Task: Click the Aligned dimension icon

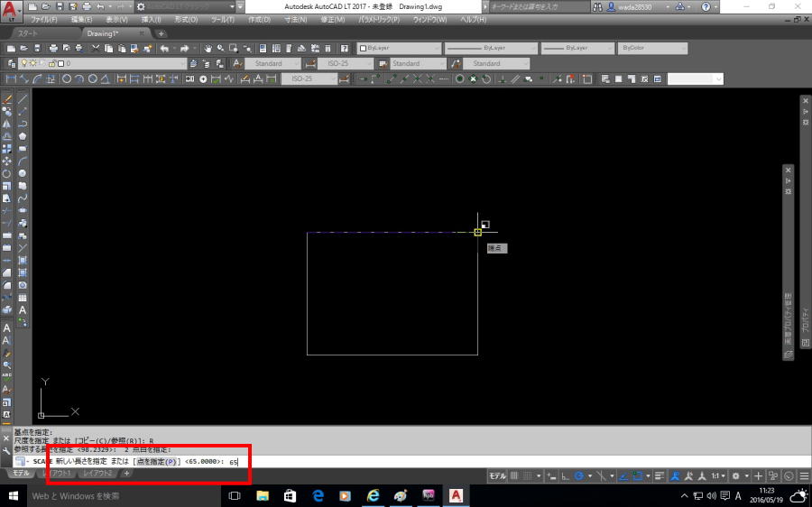Action: click(24, 78)
